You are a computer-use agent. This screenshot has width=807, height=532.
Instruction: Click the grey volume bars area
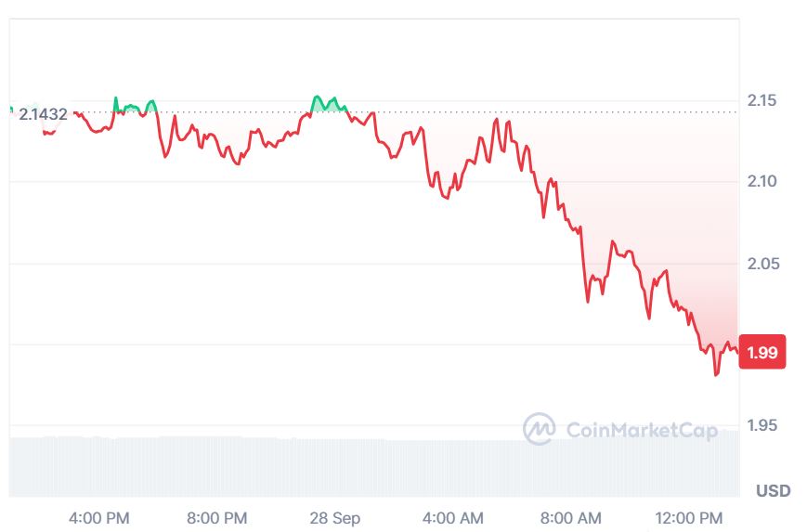pos(374,467)
